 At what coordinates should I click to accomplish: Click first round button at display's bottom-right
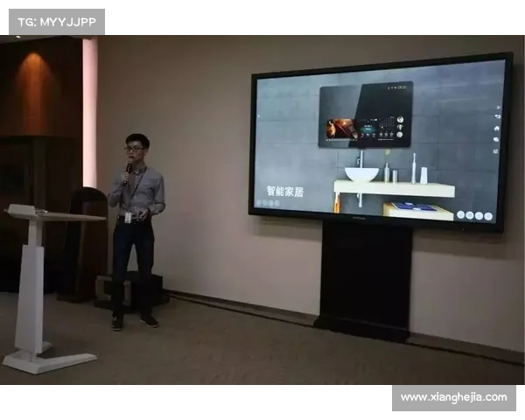461,214
